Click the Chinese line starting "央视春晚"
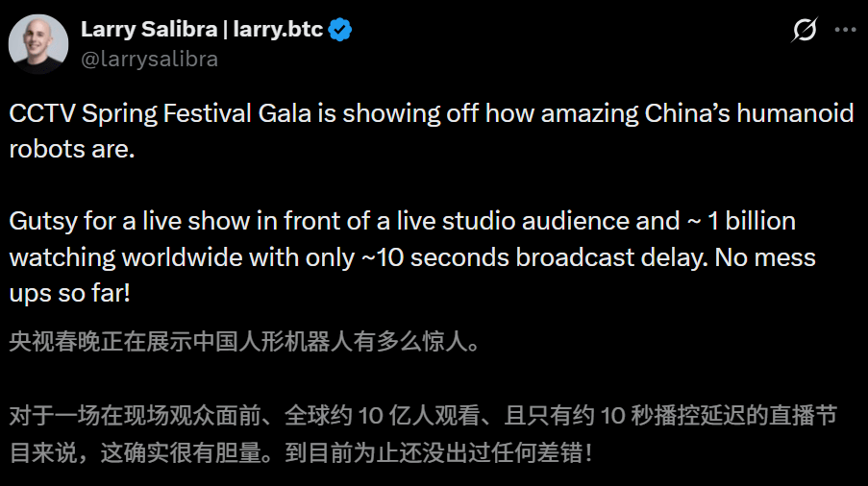 [x=243, y=342]
